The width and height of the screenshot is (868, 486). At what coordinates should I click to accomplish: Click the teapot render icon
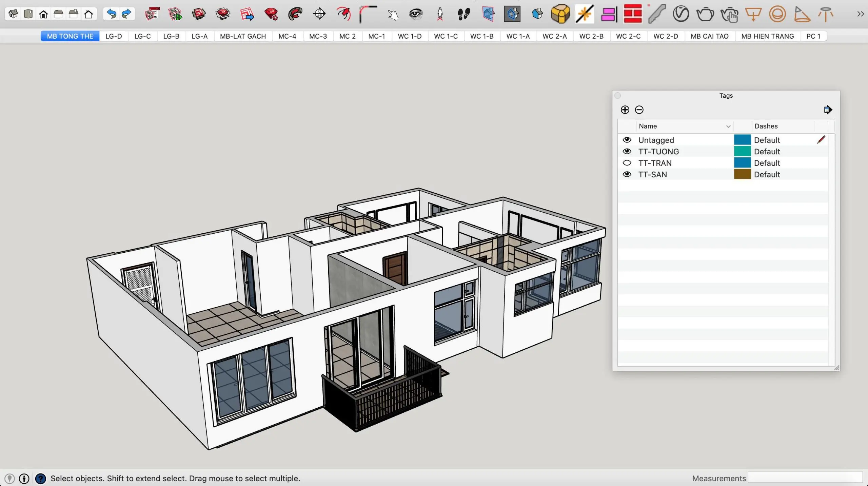(705, 14)
